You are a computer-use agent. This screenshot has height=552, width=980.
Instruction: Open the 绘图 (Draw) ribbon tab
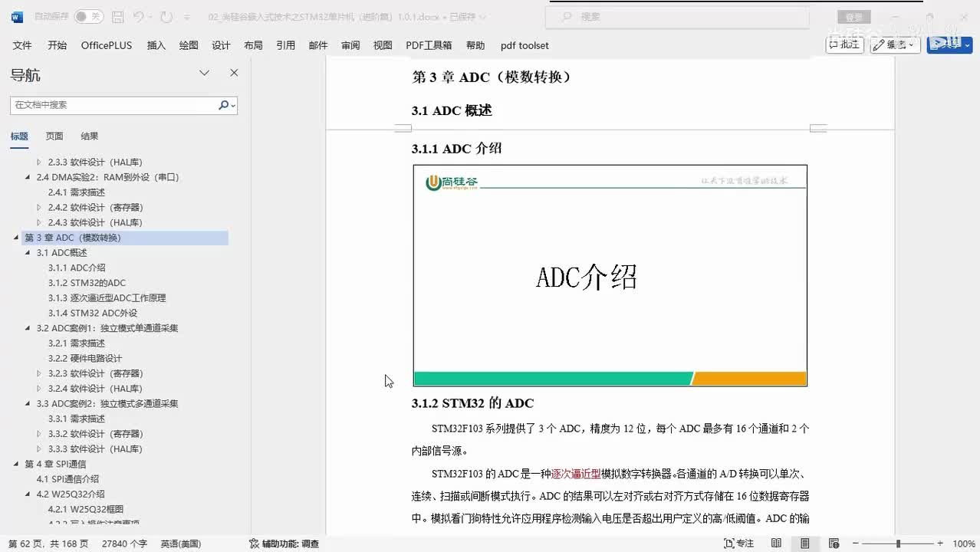(189, 45)
